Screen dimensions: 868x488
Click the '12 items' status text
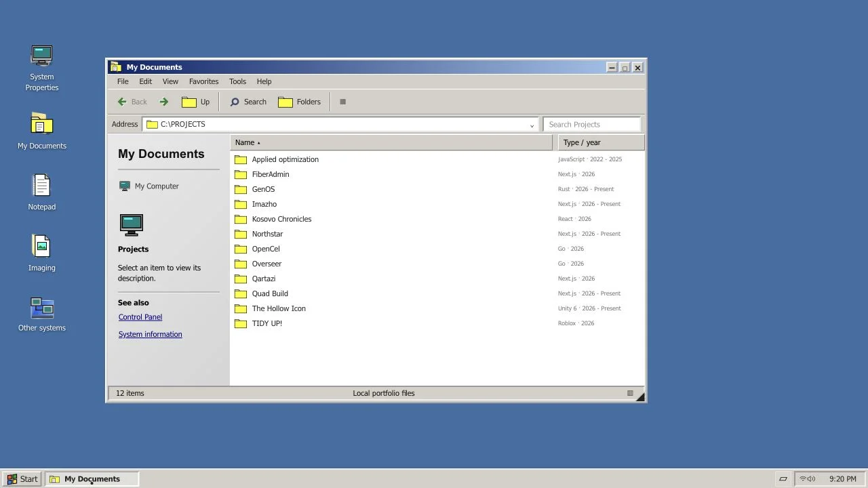[x=130, y=393]
